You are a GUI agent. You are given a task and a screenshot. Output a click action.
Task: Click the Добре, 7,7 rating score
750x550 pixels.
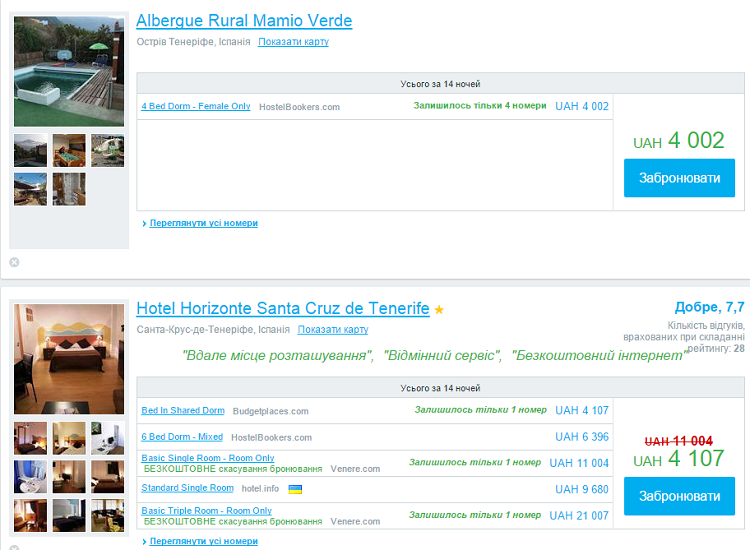click(x=709, y=307)
